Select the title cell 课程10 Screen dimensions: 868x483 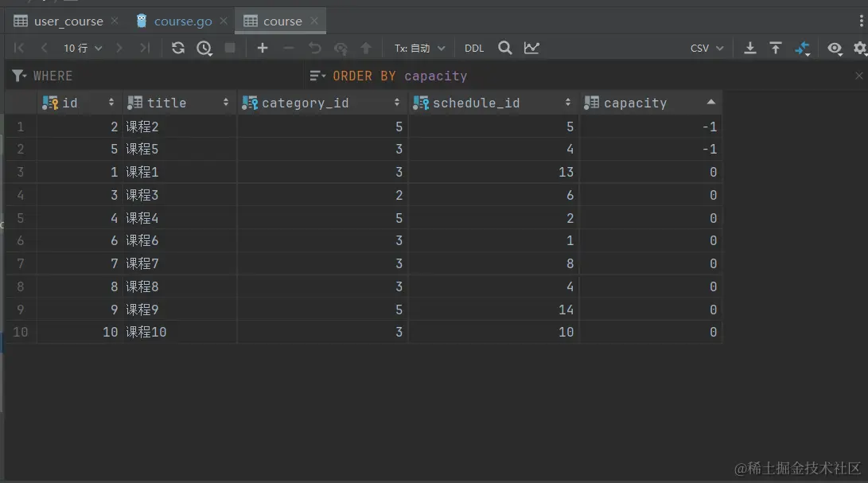click(179, 332)
